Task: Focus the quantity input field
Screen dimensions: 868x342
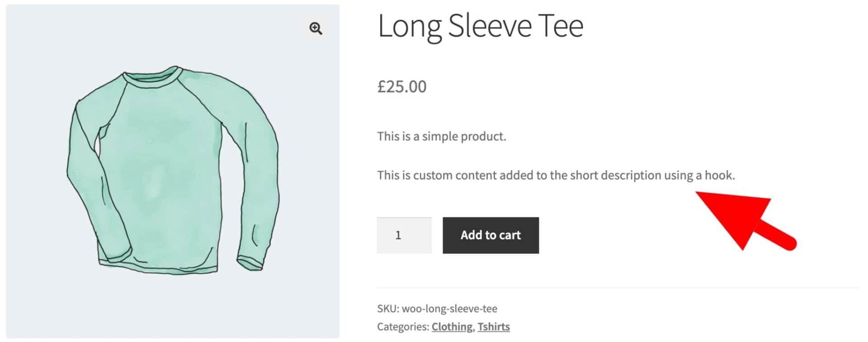Action: [404, 235]
